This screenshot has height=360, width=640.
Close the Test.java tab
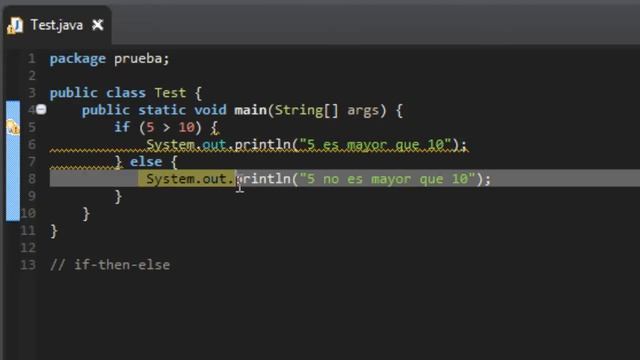pyautogui.click(x=98, y=25)
